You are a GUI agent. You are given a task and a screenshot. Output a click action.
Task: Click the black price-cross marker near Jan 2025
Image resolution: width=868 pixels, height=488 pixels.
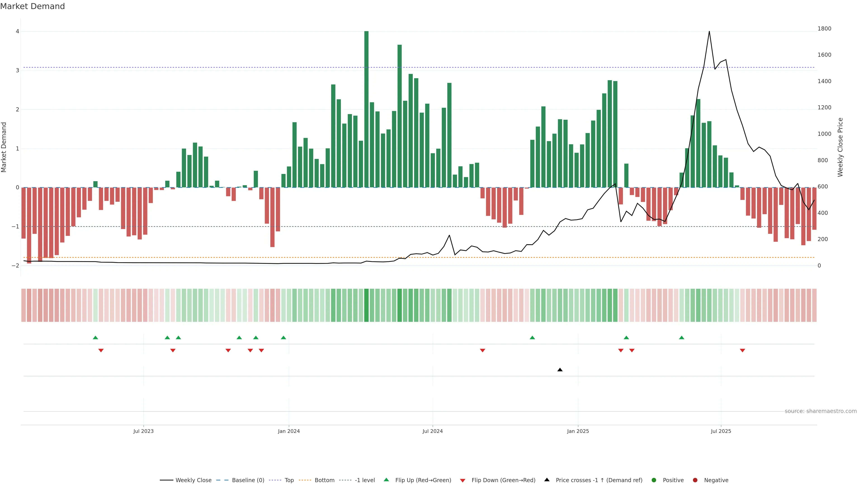[560, 370]
